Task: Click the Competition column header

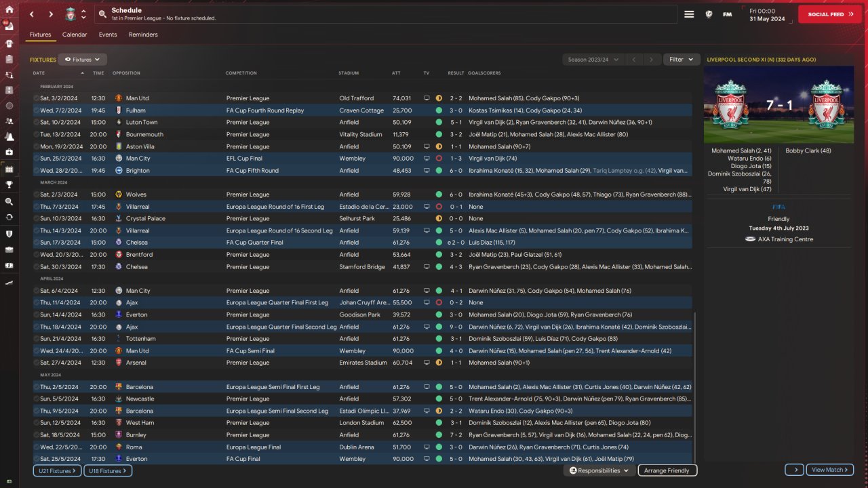Action: [x=241, y=73]
